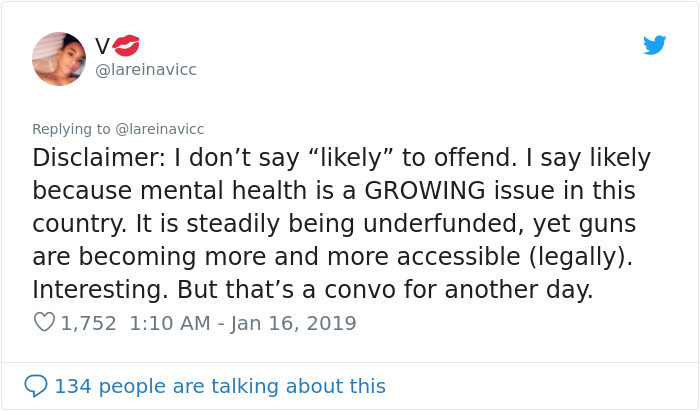Click the quoted word “likely” in the tweet

[x=351, y=158]
